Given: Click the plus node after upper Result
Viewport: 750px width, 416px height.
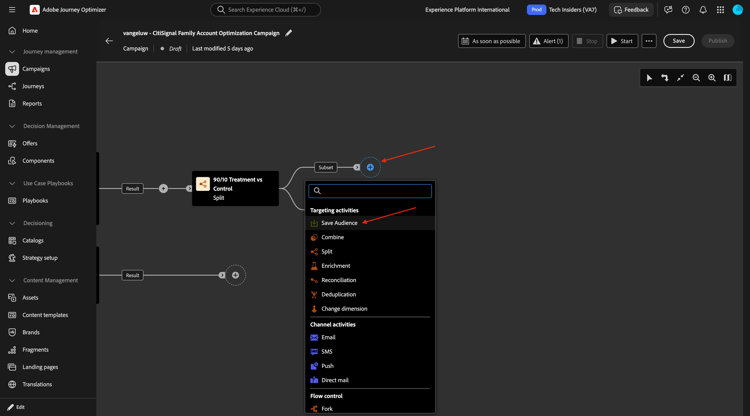Looking at the screenshot, I should (164, 188).
